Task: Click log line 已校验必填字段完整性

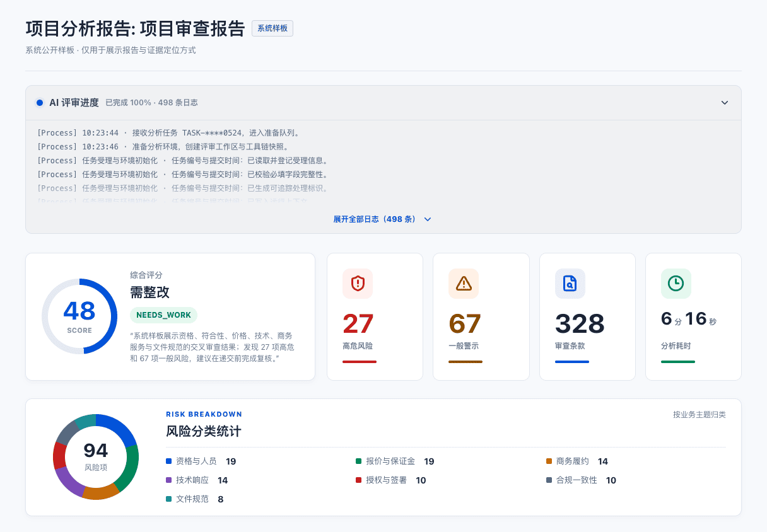Action: (x=183, y=175)
